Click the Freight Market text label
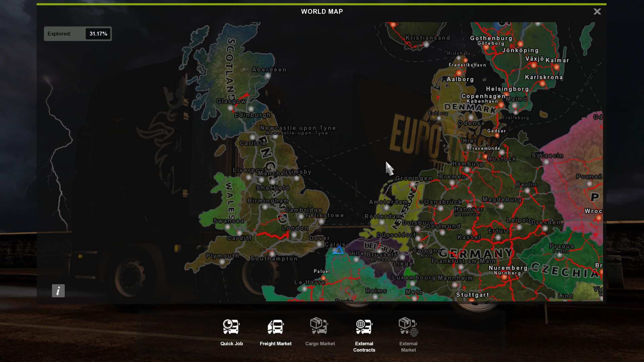The height and width of the screenshot is (362, 644). coord(275,344)
